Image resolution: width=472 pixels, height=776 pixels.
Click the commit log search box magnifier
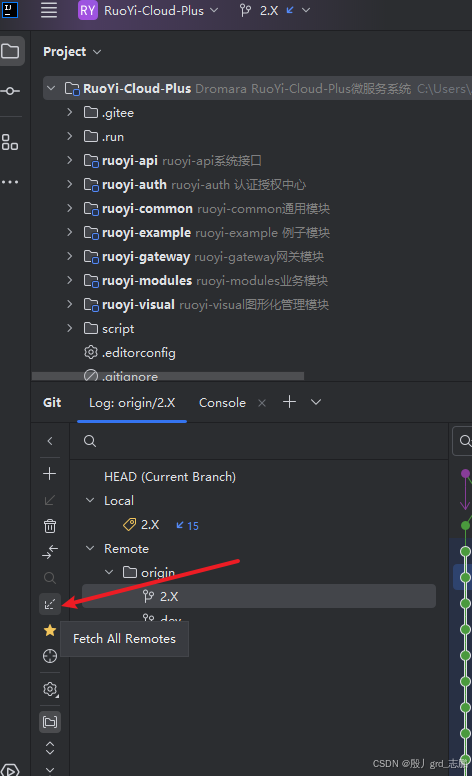(x=465, y=440)
